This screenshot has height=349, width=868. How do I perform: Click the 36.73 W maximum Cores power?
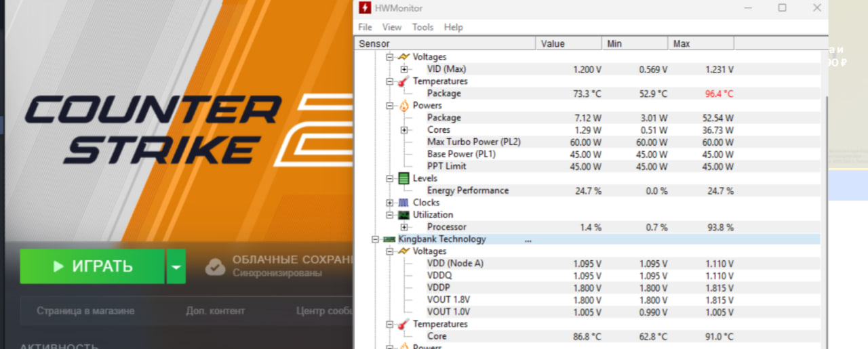pos(718,130)
